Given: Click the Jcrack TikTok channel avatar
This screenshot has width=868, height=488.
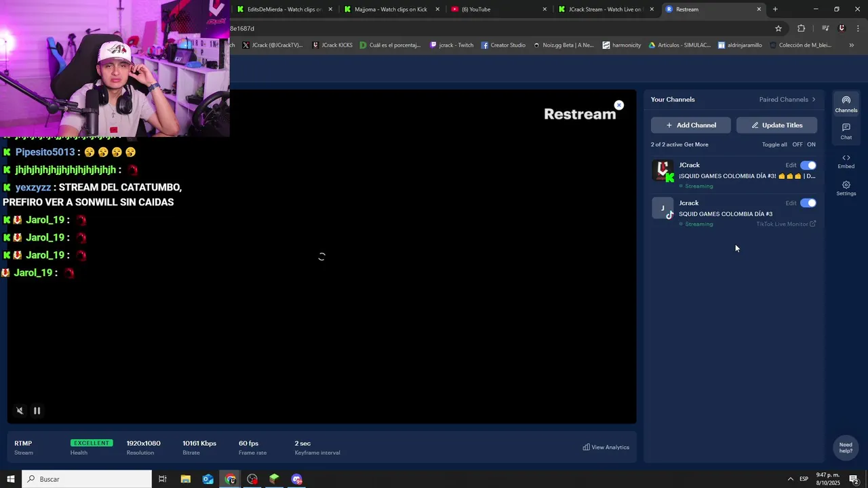Looking at the screenshot, I should click(663, 208).
